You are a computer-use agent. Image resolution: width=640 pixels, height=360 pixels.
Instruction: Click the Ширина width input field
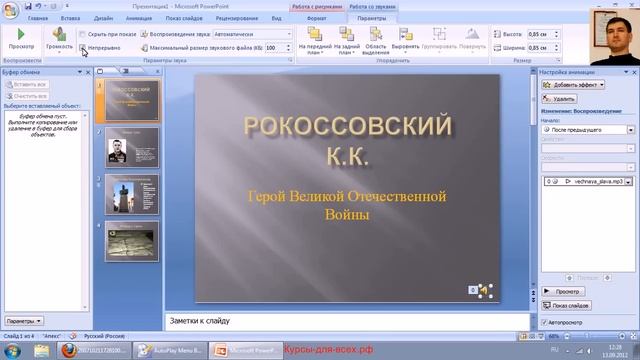[540, 48]
